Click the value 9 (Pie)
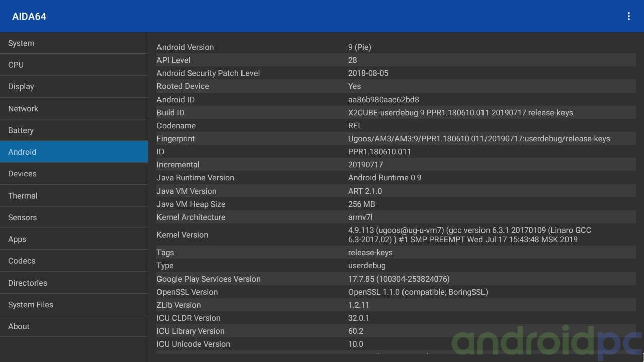This screenshot has height=362, width=644. point(360,47)
